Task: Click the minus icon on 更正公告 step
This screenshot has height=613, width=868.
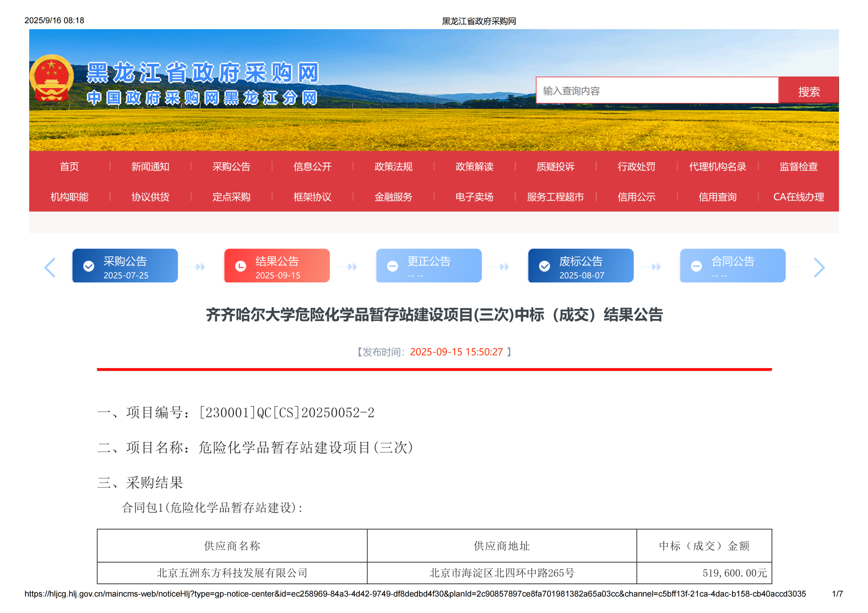Action: click(392, 266)
